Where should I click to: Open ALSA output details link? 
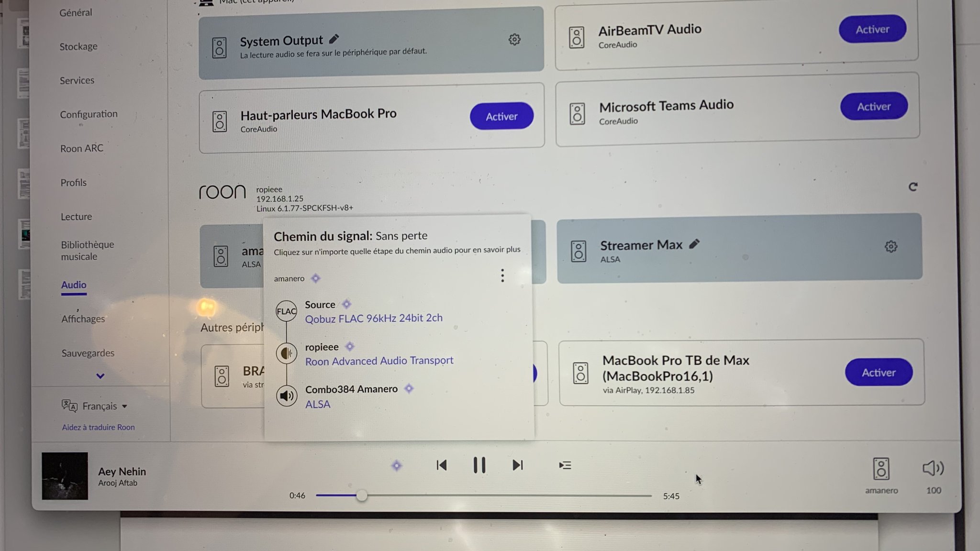coord(318,404)
